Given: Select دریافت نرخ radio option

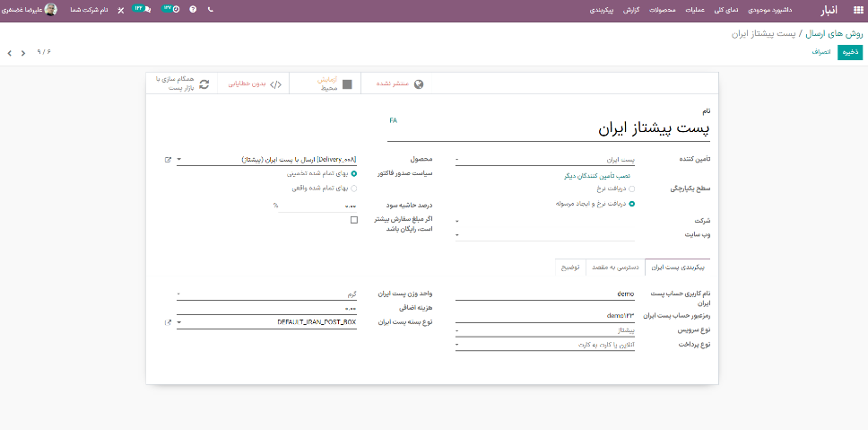Looking at the screenshot, I should coord(631,189).
